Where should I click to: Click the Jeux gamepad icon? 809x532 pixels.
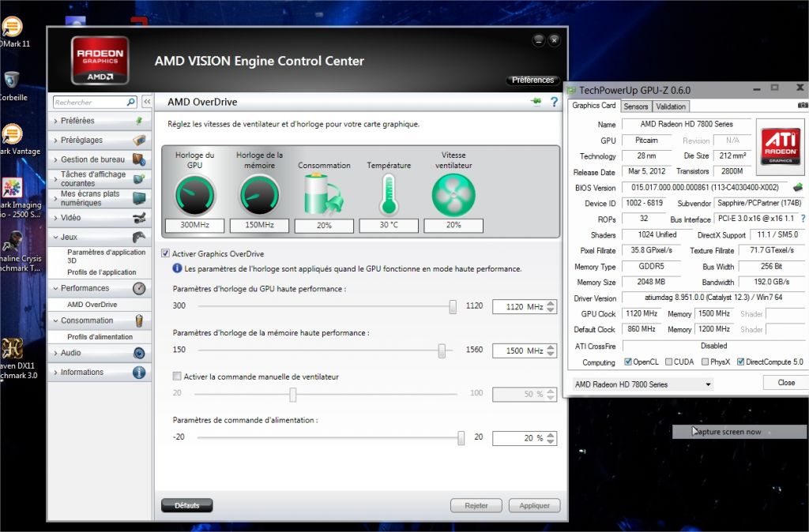pos(139,237)
